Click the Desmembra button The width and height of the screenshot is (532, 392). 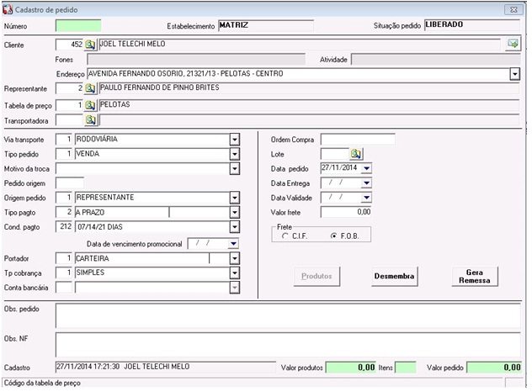(394, 276)
